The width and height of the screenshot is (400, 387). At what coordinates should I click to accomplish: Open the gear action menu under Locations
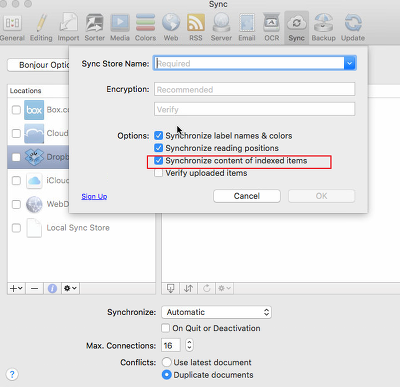(x=70, y=288)
